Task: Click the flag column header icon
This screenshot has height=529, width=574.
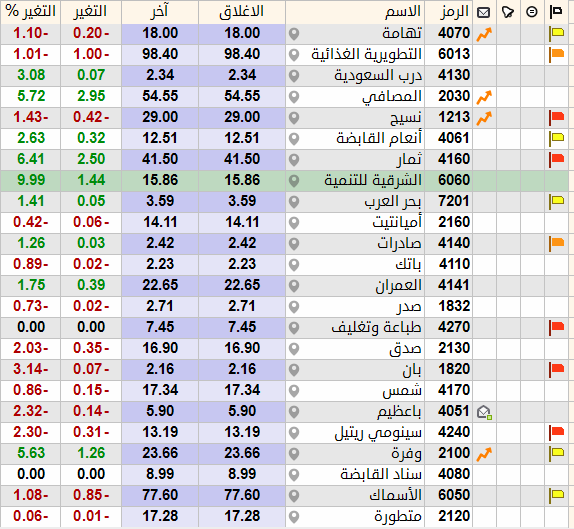Action: [x=556, y=12]
